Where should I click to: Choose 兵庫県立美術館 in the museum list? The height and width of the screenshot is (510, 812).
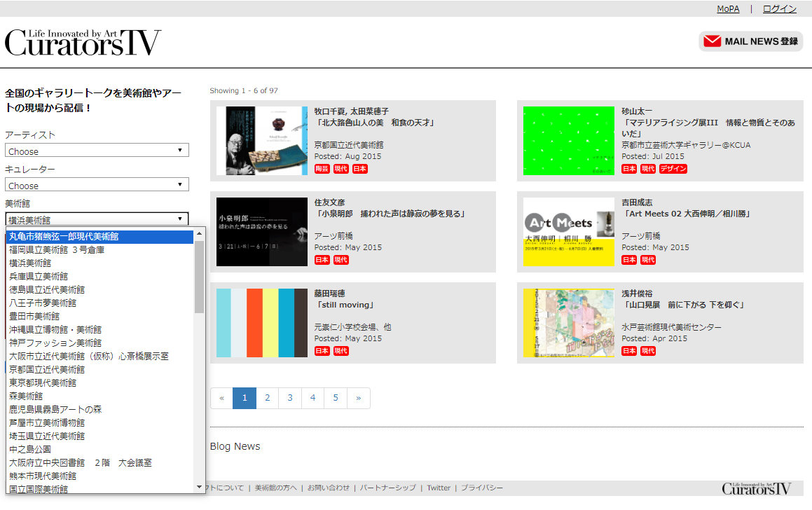point(39,277)
